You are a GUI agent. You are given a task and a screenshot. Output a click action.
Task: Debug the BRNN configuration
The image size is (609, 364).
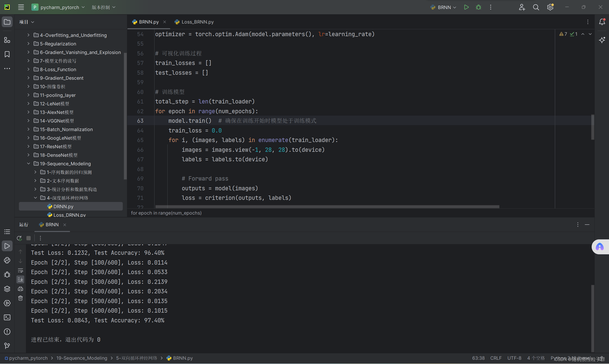(x=478, y=7)
